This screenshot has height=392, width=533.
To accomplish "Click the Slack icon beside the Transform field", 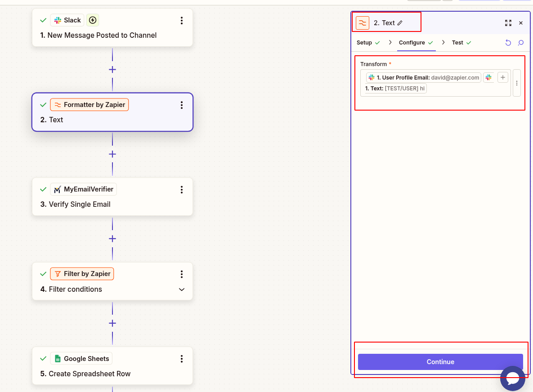I will (488, 77).
